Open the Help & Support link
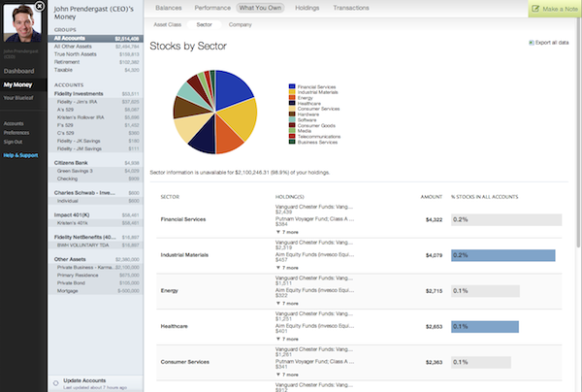Screen dimensions: 582x392 [21, 155]
